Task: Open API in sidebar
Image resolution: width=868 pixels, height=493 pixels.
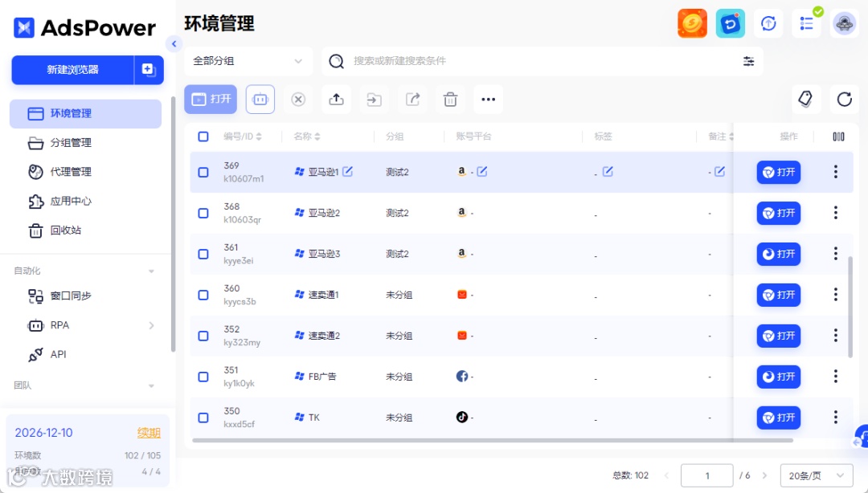Action: (85, 355)
